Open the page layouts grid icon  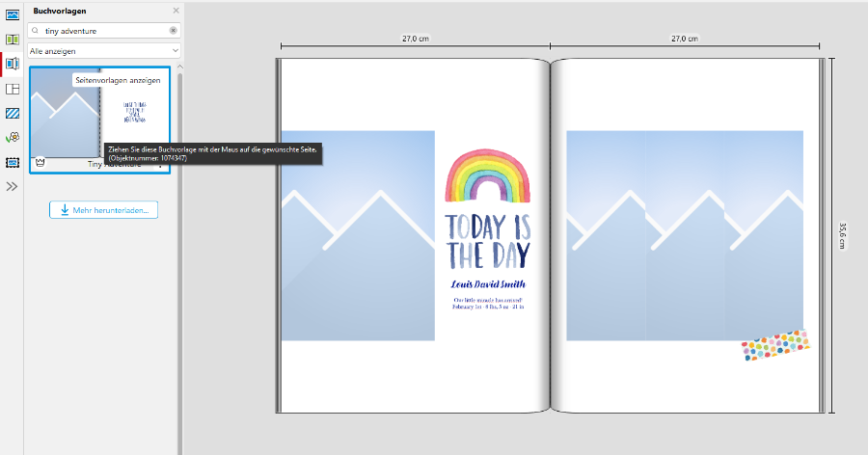click(13, 89)
